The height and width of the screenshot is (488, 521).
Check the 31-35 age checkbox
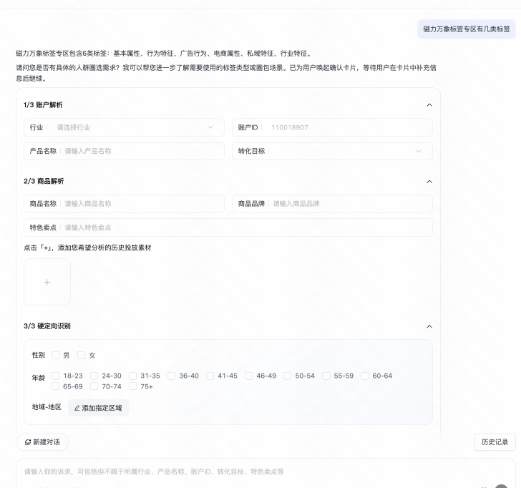tap(133, 376)
